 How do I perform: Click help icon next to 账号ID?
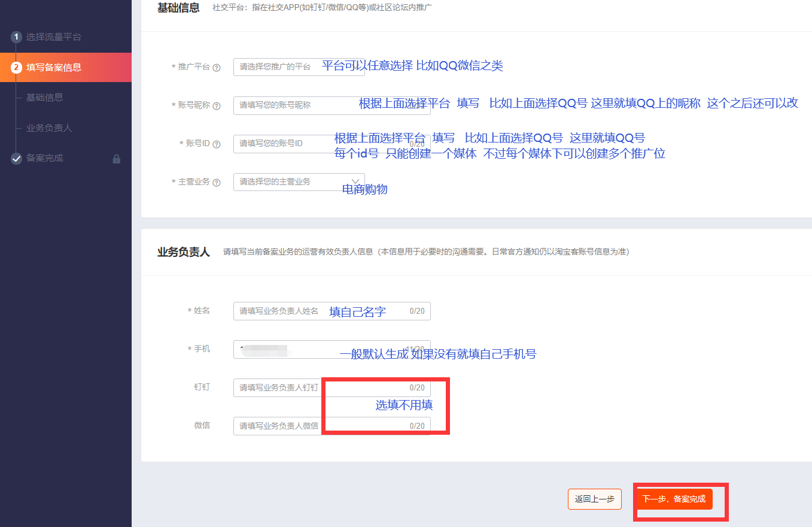click(x=217, y=144)
